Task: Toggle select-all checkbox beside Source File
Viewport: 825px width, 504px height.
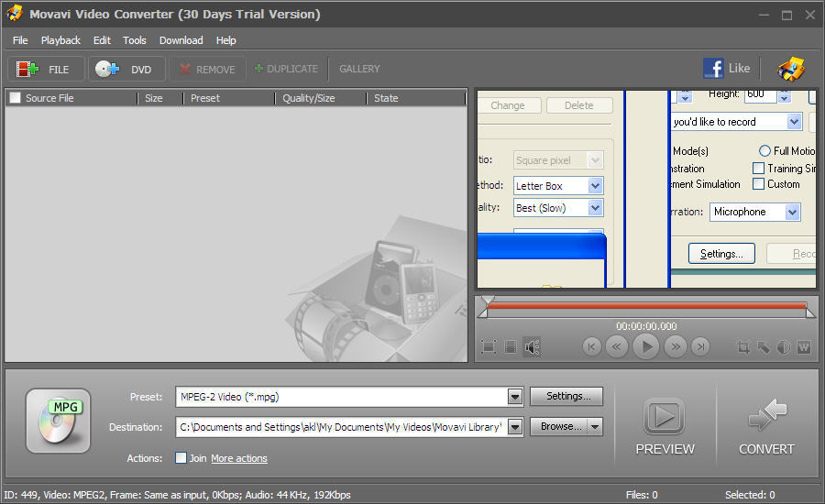Action: click(x=16, y=98)
